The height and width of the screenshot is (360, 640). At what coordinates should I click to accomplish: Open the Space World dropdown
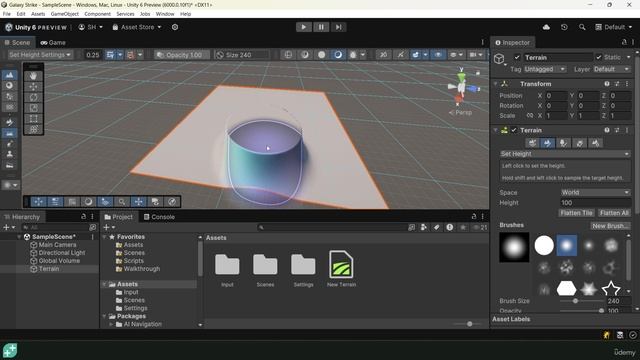point(596,192)
